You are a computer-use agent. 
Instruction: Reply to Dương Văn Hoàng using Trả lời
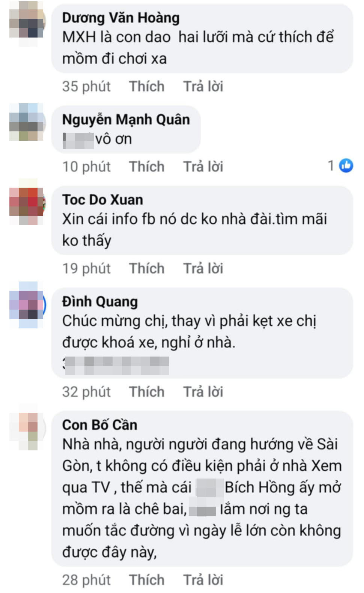coord(202,86)
